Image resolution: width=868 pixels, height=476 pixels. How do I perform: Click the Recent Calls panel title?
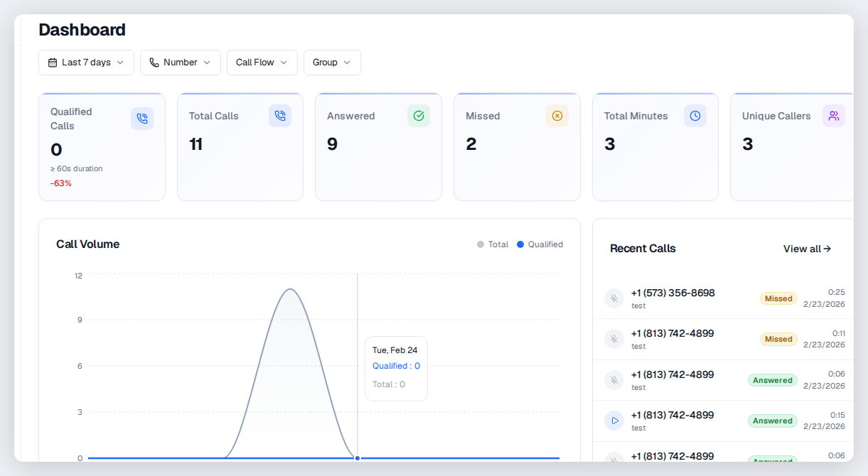643,249
